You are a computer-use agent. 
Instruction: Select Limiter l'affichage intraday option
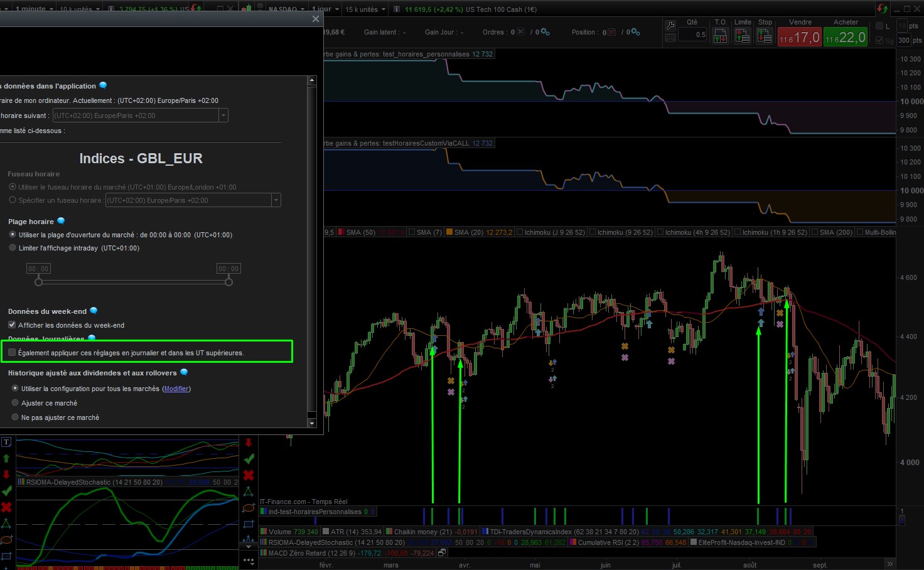click(13, 248)
